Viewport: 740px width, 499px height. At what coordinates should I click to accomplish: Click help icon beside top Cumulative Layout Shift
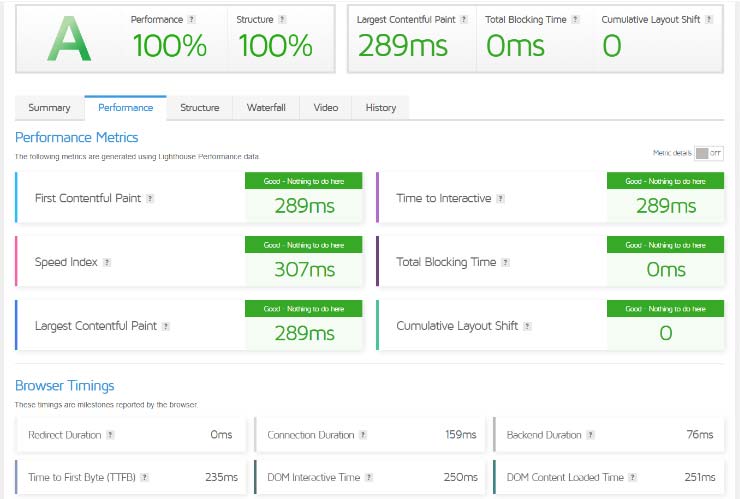click(708, 19)
